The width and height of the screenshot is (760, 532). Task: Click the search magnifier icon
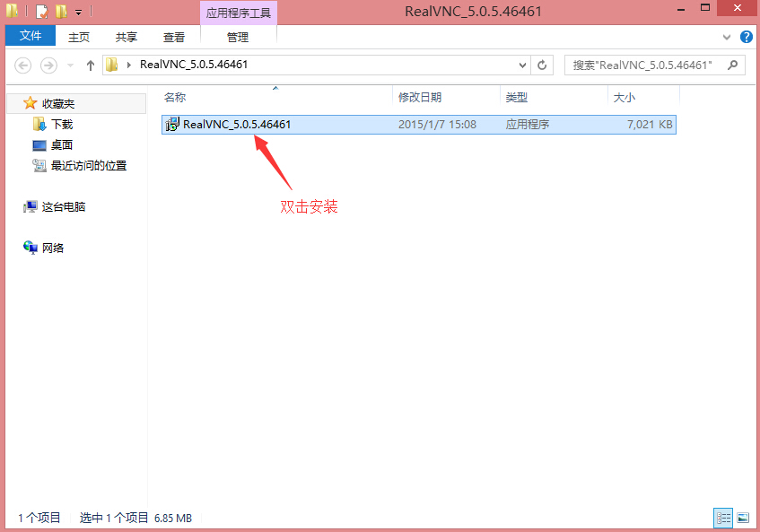point(733,65)
